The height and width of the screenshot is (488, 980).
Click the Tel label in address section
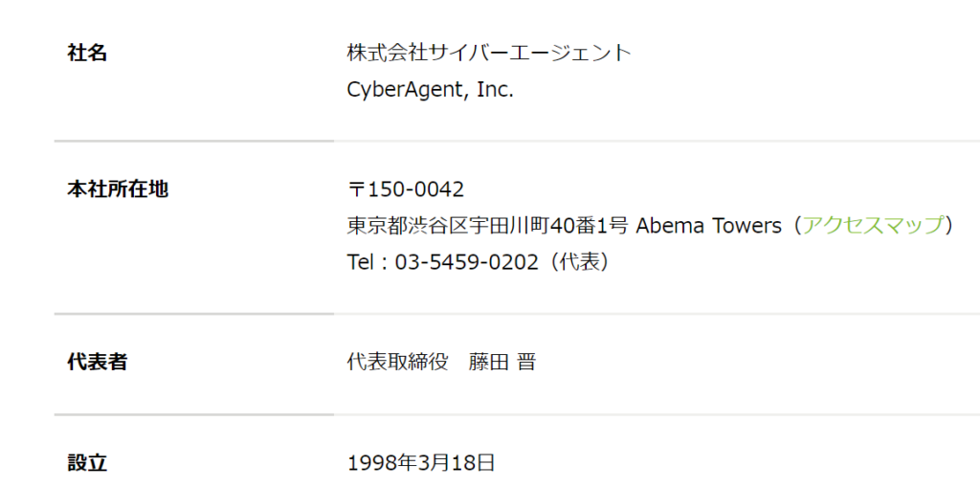pyautogui.click(x=361, y=262)
